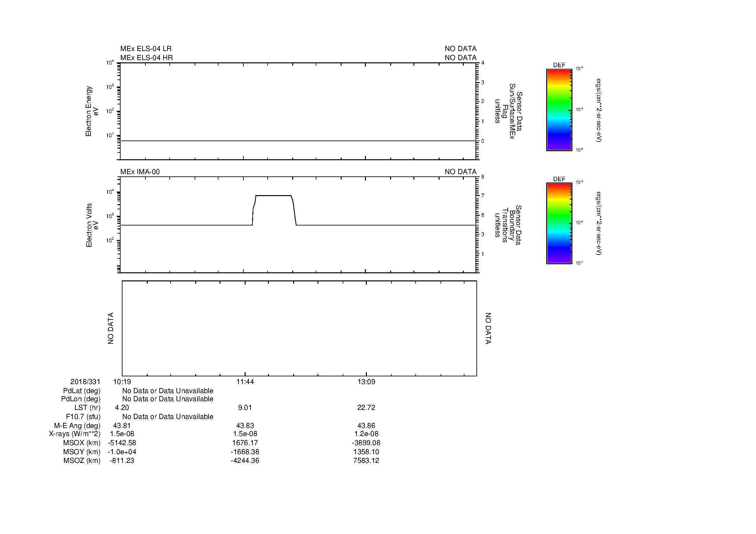Click M-E Ang value 43.86
The height and width of the screenshot is (534, 756).
366,426
